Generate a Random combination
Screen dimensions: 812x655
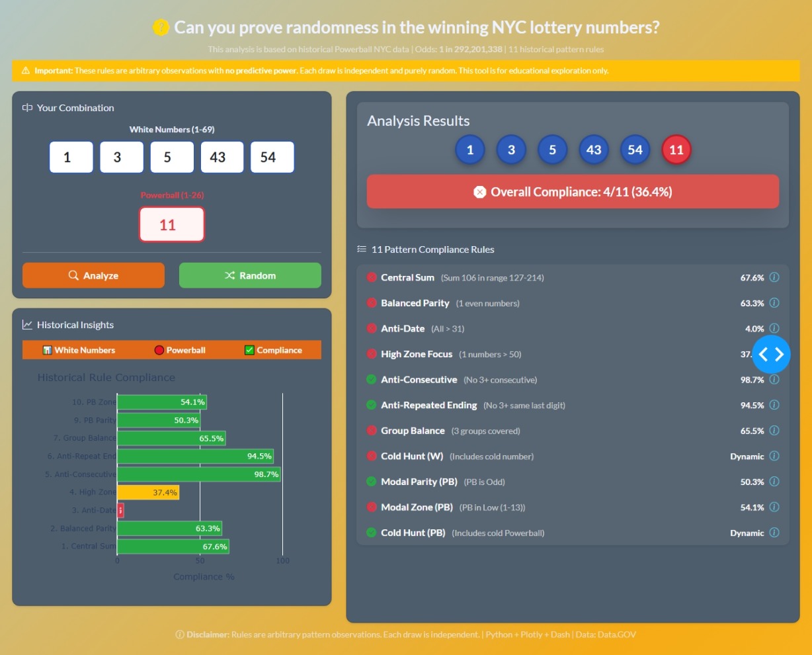(250, 275)
